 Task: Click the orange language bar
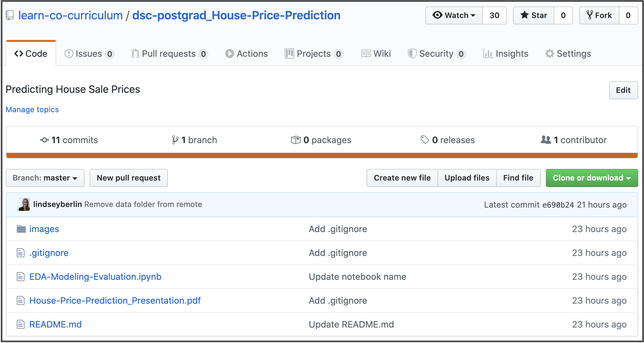click(x=322, y=155)
